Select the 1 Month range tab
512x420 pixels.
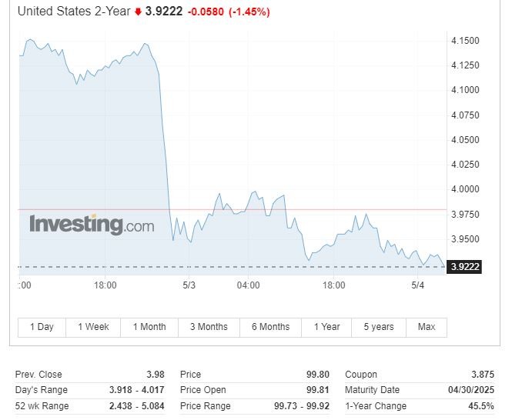click(x=149, y=327)
